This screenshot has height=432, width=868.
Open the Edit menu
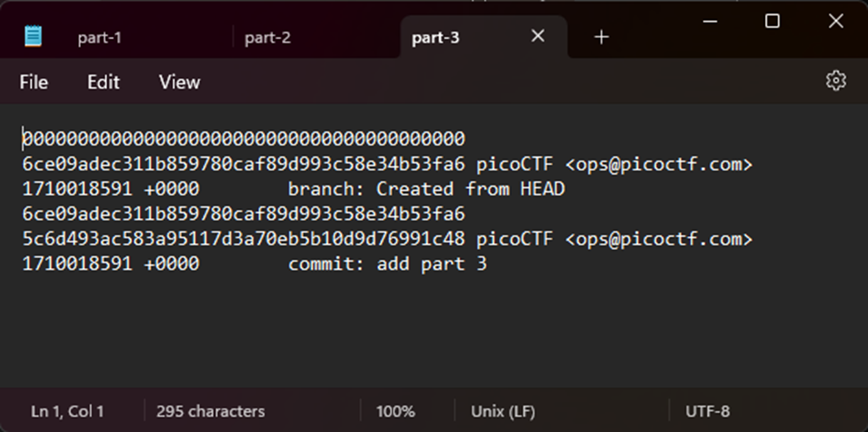[x=103, y=82]
